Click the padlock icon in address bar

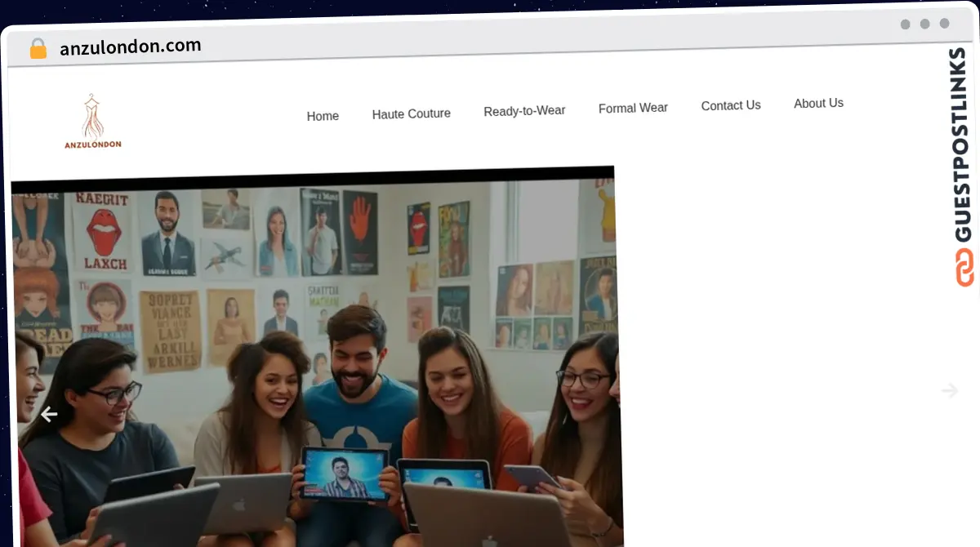[x=38, y=48]
